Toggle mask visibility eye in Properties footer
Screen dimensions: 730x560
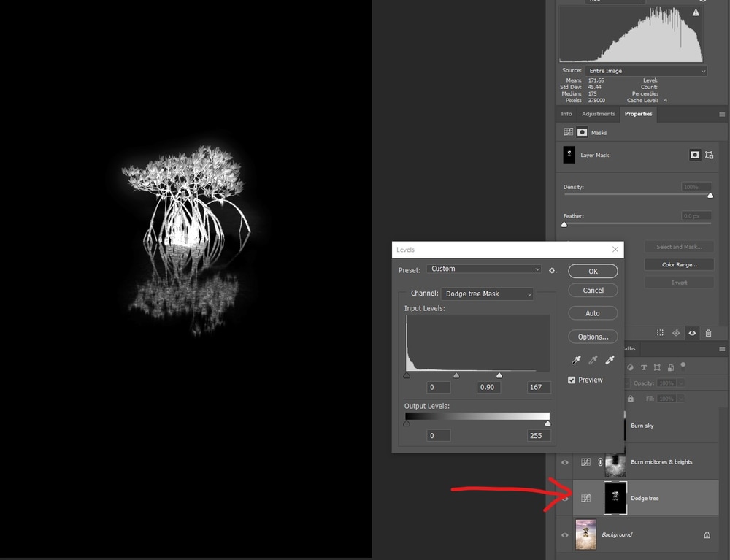692,333
